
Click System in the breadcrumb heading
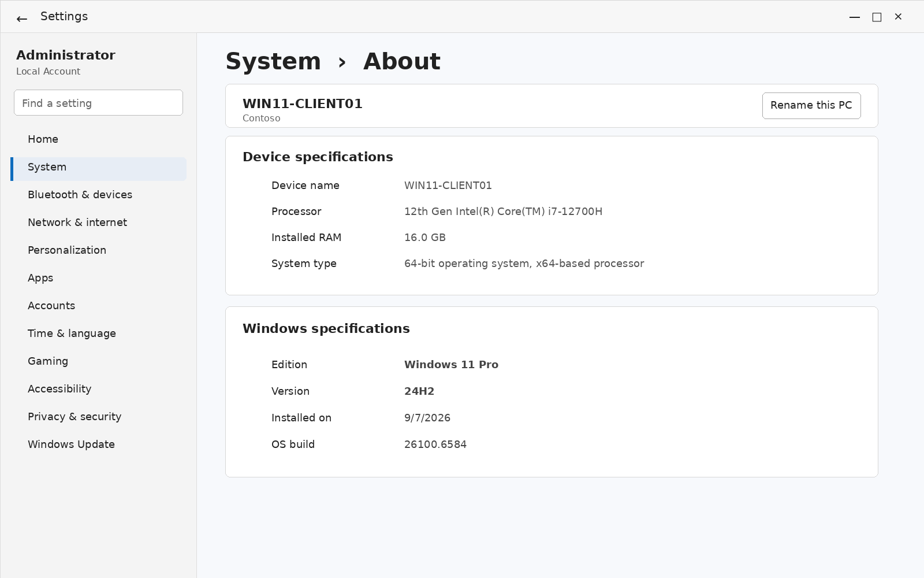(x=273, y=61)
